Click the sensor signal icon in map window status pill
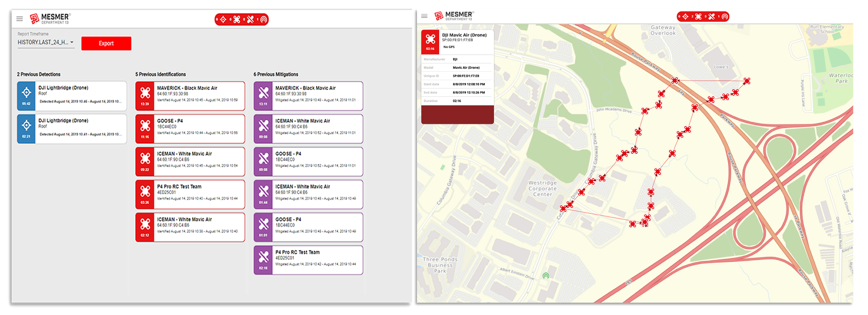 pos(724,17)
